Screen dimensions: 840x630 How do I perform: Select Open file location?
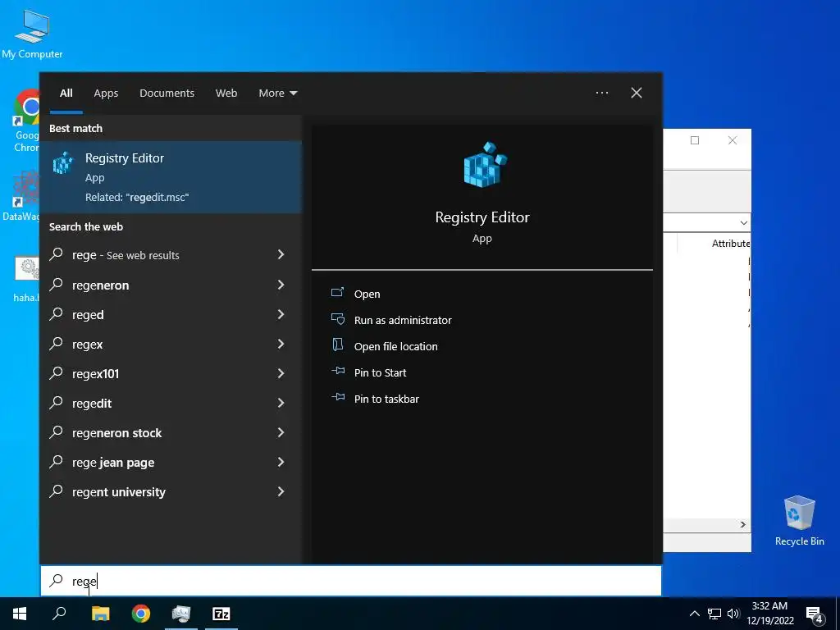pos(396,346)
